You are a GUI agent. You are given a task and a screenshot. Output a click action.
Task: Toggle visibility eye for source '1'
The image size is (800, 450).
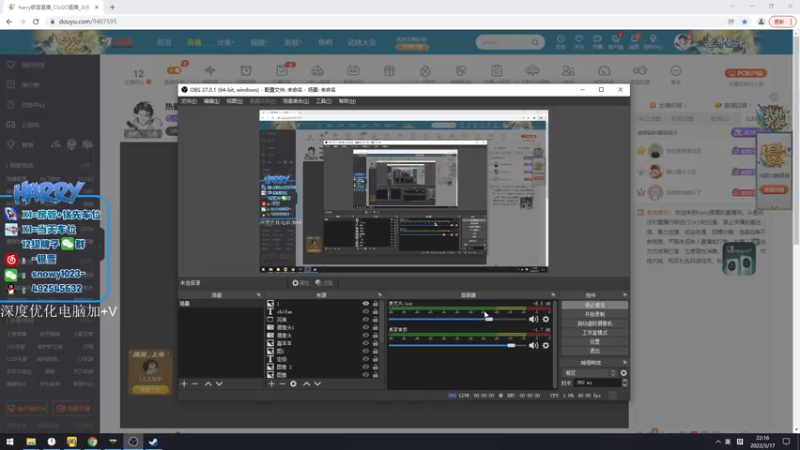365,304
